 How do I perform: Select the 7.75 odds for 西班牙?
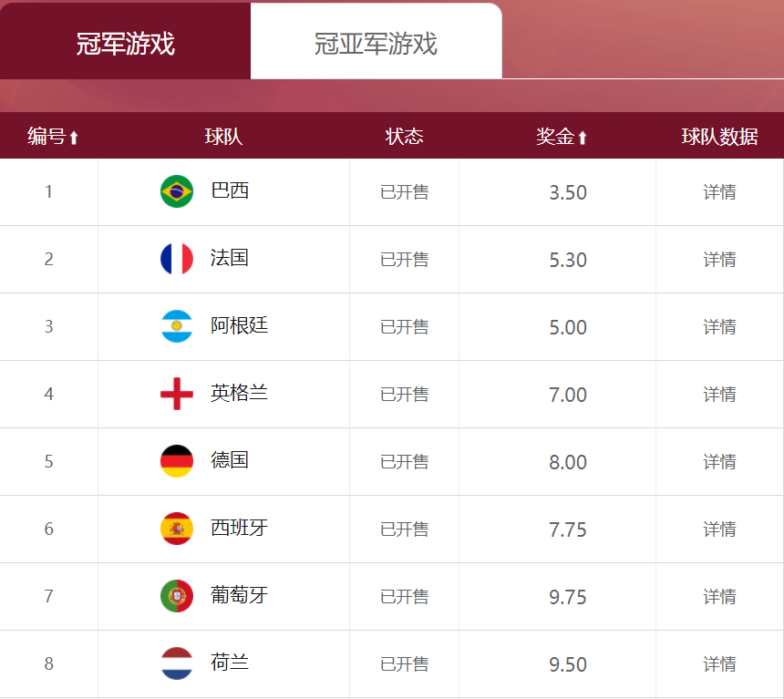568,530
